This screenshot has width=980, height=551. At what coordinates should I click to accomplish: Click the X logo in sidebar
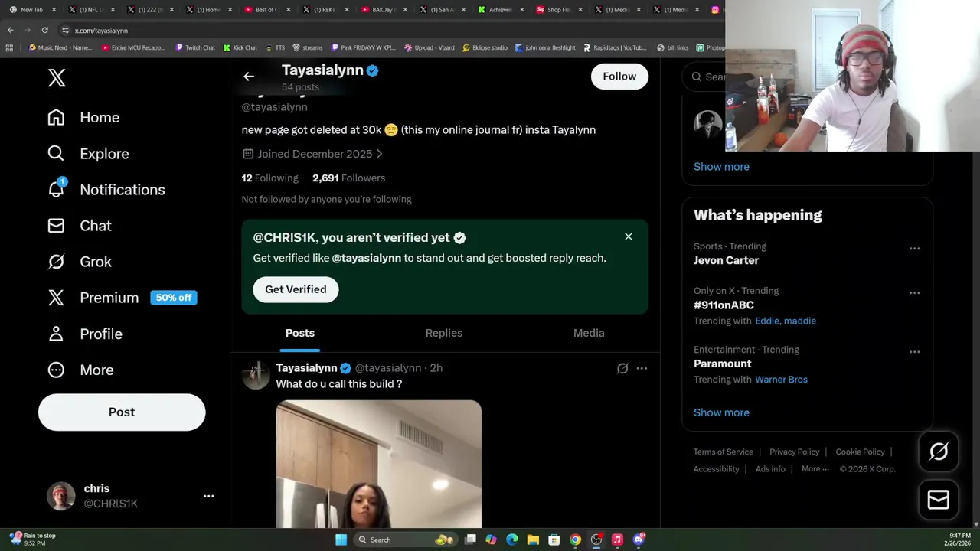click(57, 77)
